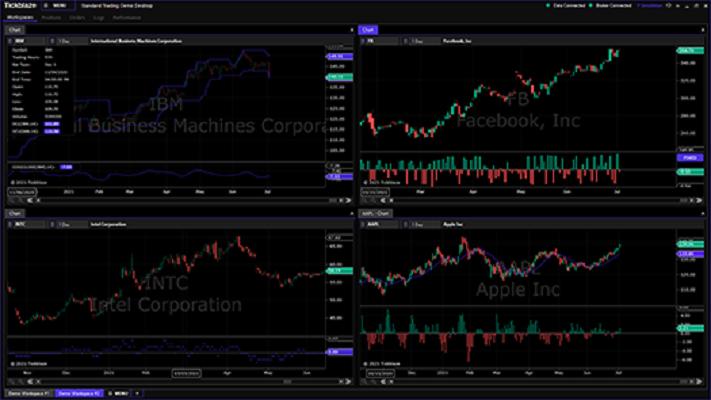Click the green current price label on INTC axis
This screenshot has height=400, width=711.
tap(339, 270)
